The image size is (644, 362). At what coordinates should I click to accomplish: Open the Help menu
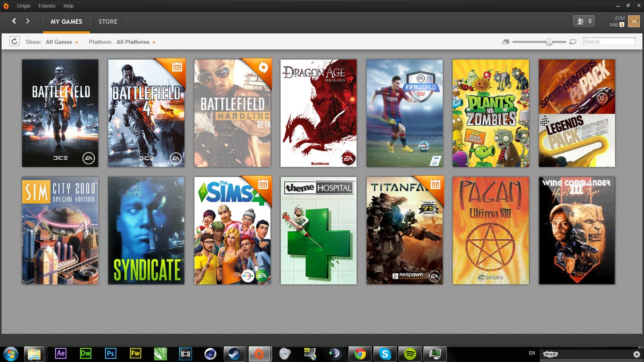69,6
